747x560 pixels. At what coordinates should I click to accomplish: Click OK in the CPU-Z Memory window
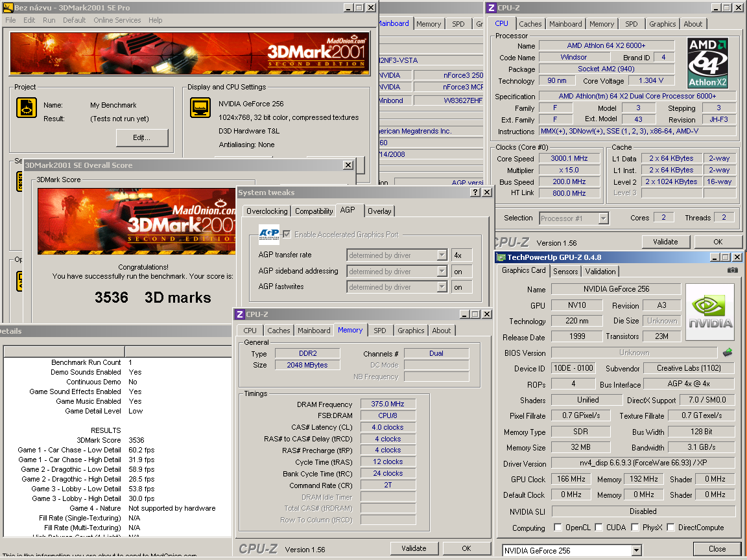click(x=466, y=548)
